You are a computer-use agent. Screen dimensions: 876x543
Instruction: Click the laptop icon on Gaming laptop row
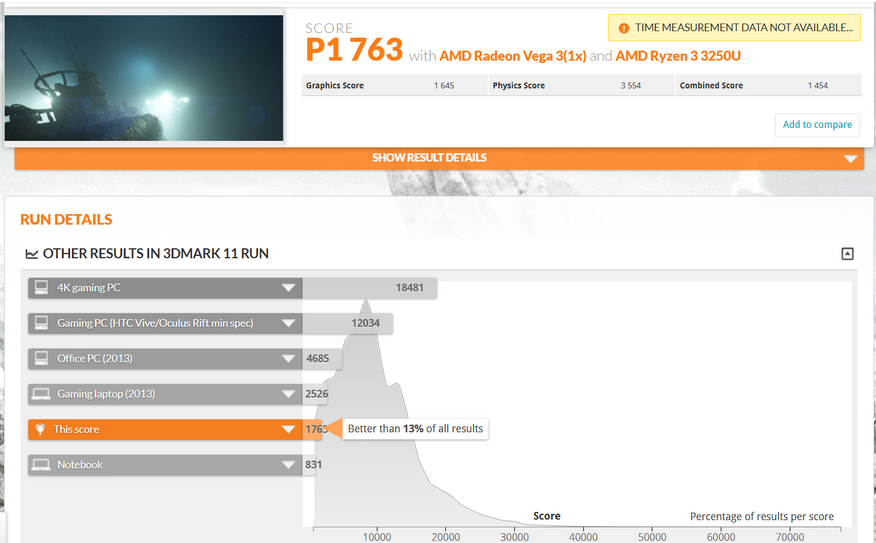pos(41,394)
